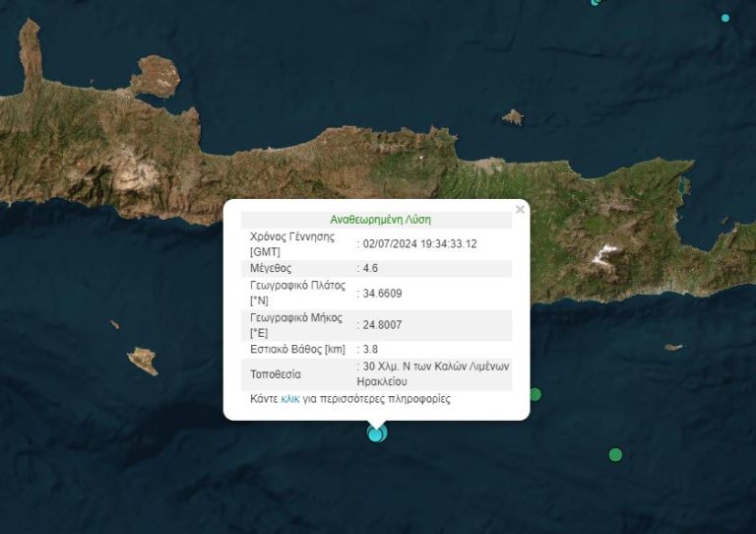Select the green marker partly hidden by popup
Viewport: 756px width, 534px height.
(535, 395)
